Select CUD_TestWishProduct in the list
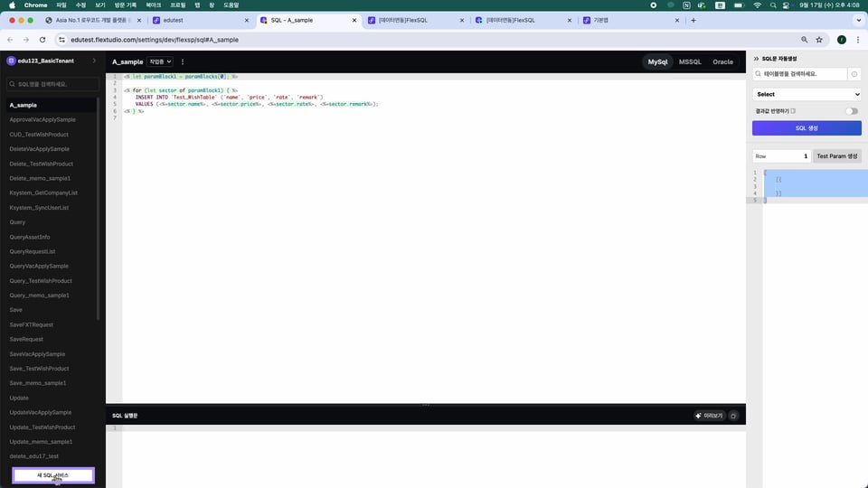The width and height of the screenshot is (868, 488). [39, 135]
